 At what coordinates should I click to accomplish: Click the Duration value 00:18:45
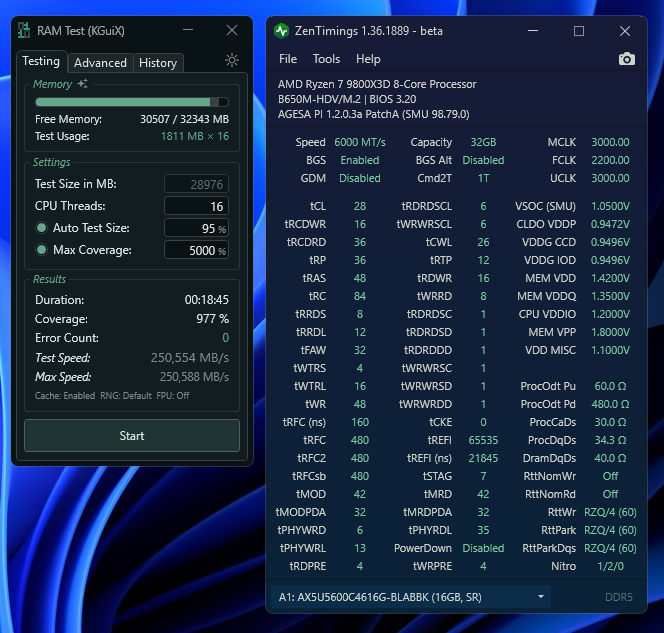coord(207,300)
